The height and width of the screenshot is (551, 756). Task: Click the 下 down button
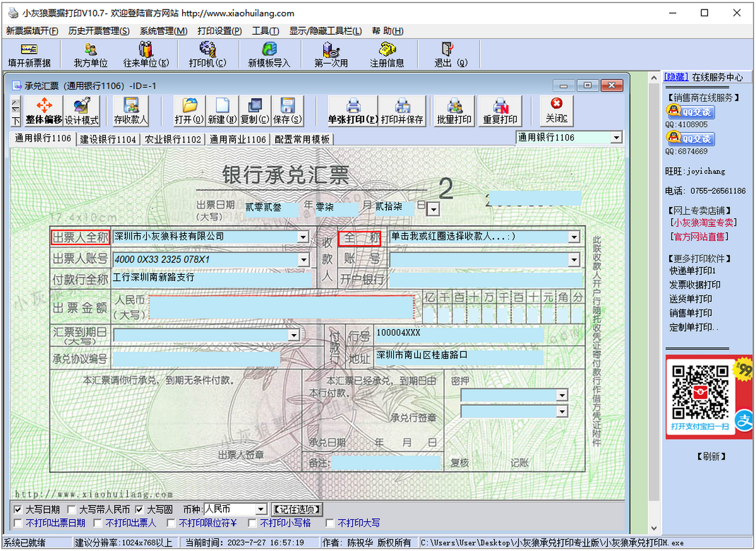point(16,120)
